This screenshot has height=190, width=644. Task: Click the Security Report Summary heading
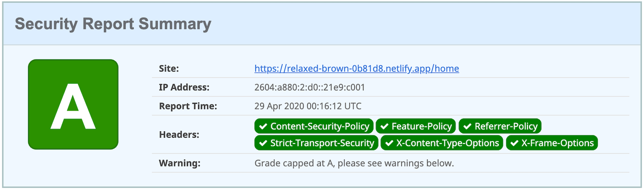tap(113, 24)
